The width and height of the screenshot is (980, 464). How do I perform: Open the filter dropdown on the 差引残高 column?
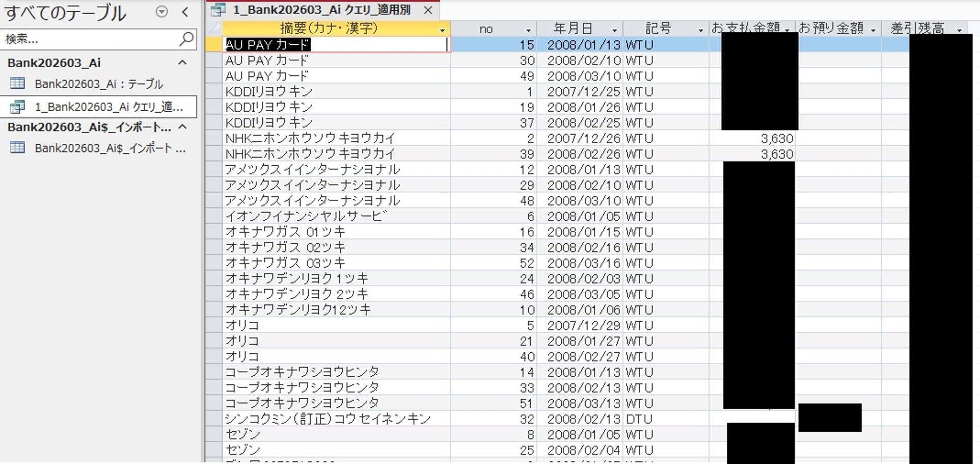coord(960,29)
